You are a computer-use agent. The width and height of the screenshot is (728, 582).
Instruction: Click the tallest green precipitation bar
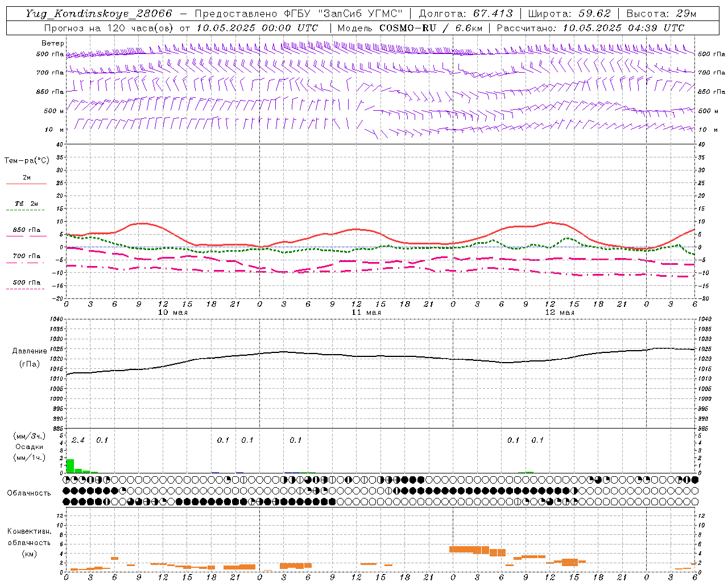coord(70,465)
